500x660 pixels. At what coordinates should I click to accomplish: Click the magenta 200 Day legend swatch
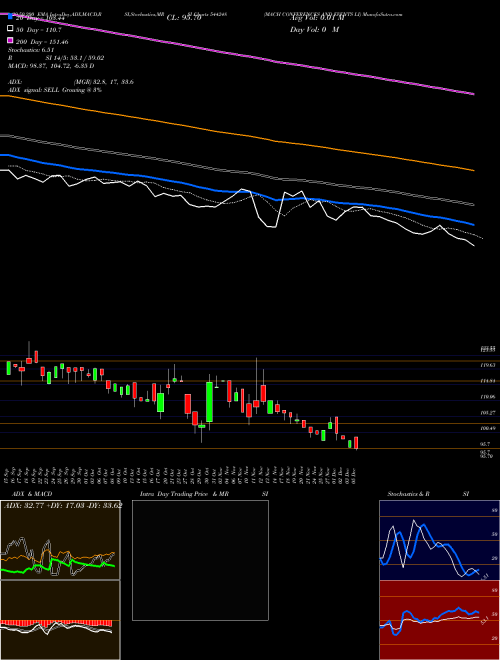coord(10,40)
